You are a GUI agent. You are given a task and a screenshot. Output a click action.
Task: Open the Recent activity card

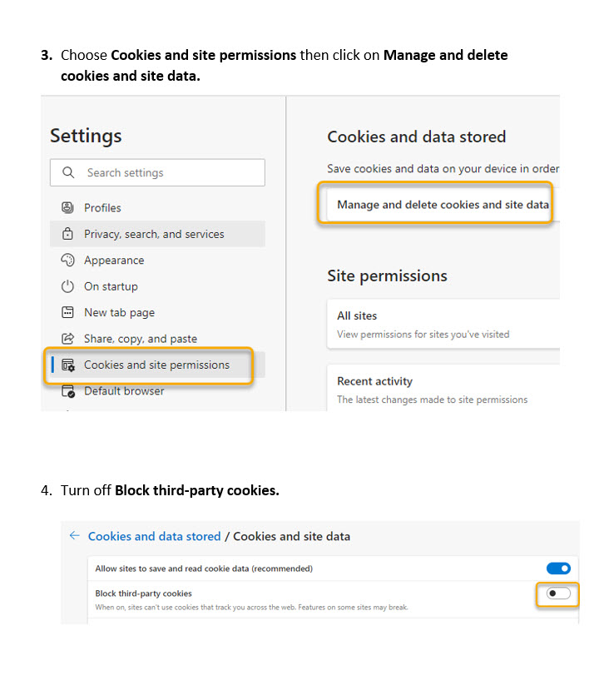443,390
